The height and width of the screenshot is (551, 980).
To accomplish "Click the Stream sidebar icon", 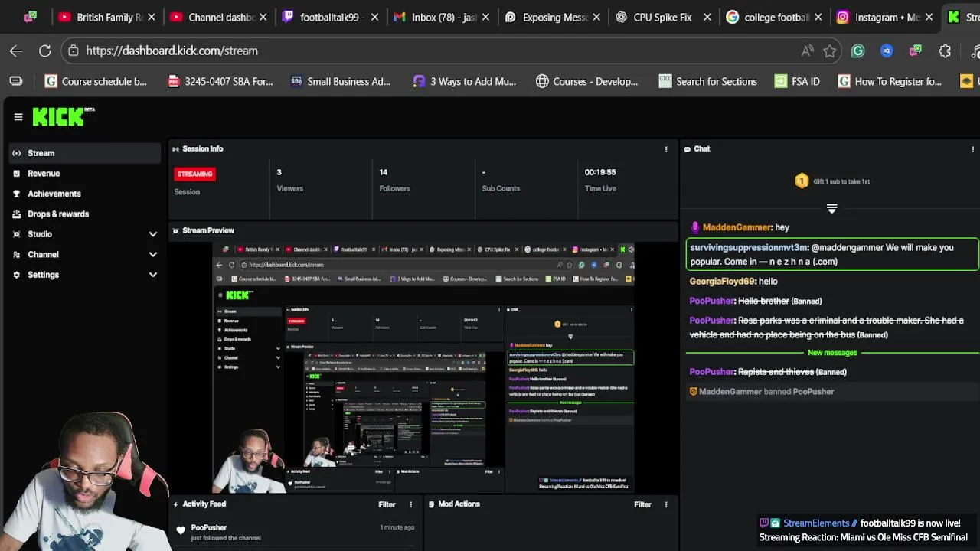I will point(17,153).
